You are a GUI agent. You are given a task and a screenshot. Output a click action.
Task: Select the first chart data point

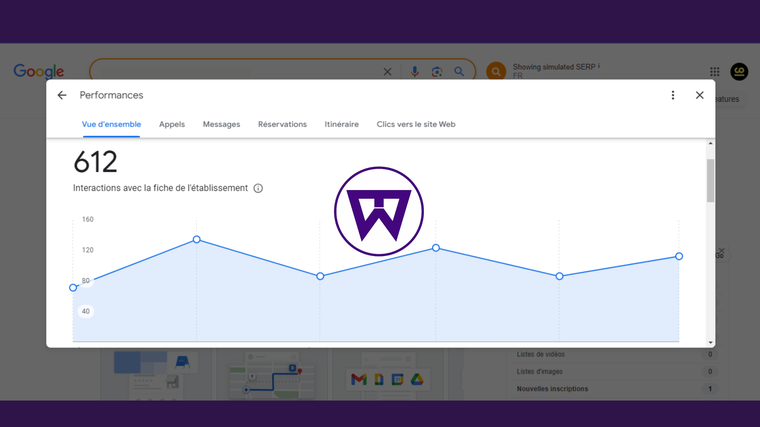tap(73, 288)
